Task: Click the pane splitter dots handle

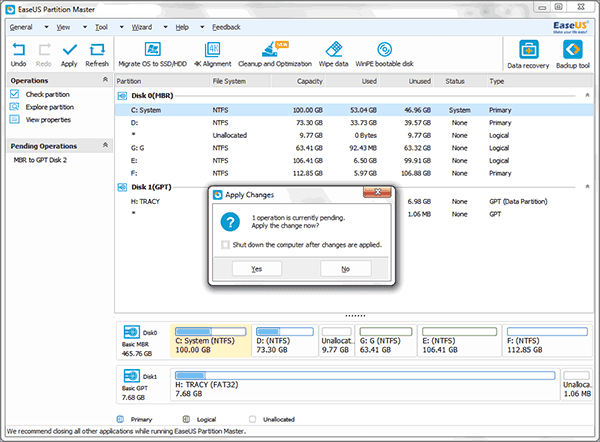Action: (x=355, y=316)
